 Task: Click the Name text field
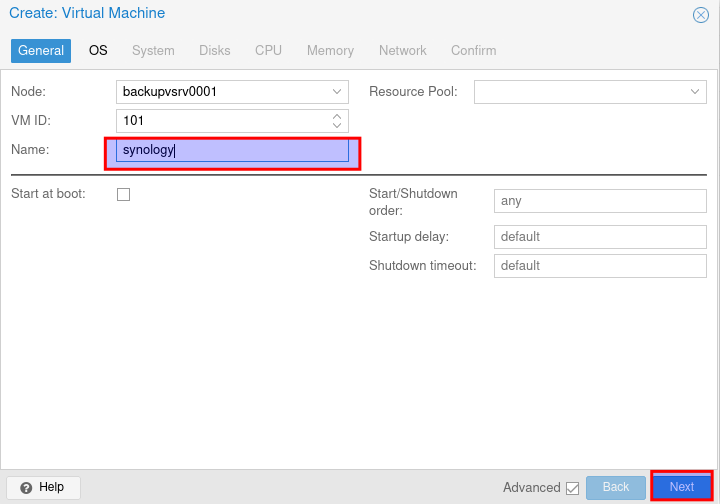(232, 151)
